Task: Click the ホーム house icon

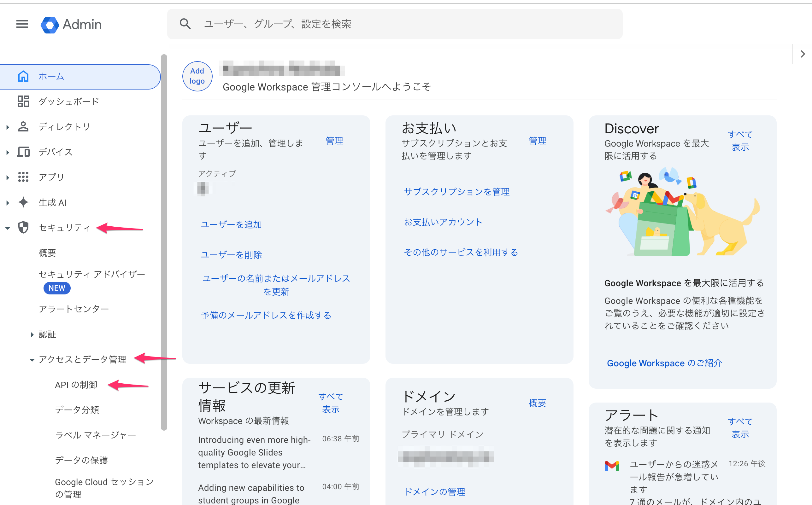Action: coord(23,76)
